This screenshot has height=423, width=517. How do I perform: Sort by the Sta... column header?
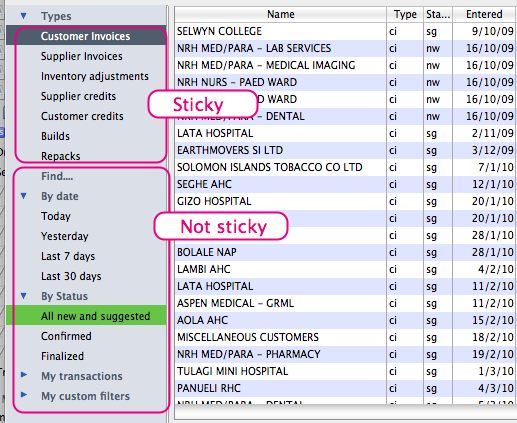point(438,14)
